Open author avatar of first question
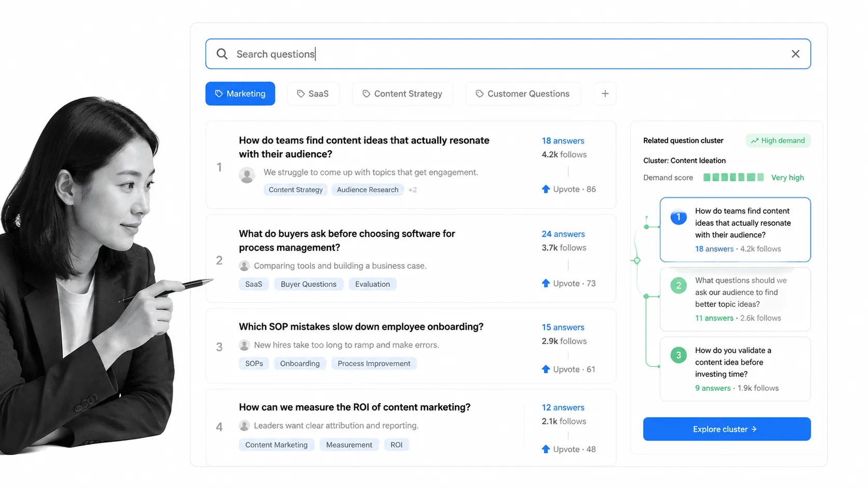The height and width of the screenshot is (489, 868). (x=247, y=175)
